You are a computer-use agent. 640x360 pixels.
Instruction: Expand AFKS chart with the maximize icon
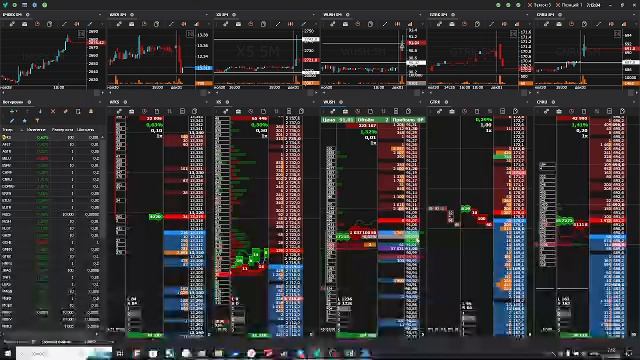coord(190,34)
